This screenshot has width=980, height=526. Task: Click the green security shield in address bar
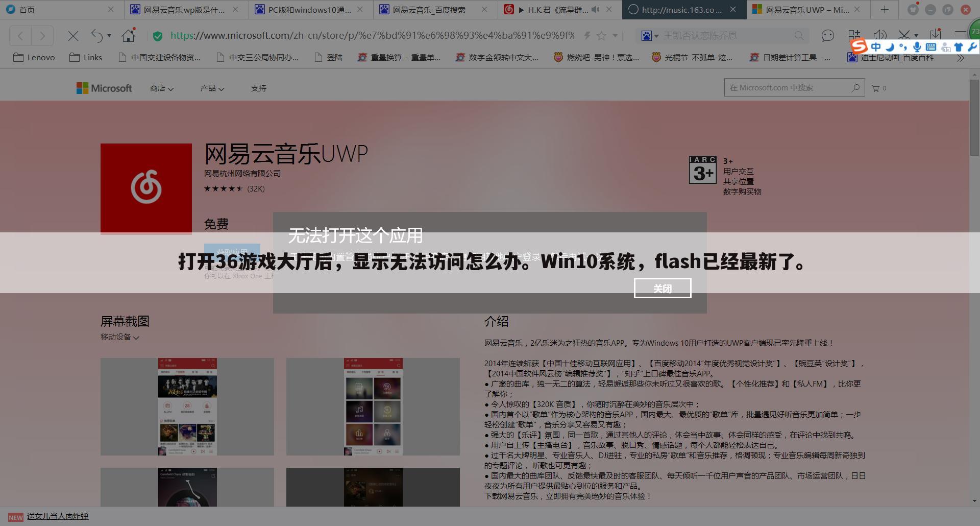158,36
